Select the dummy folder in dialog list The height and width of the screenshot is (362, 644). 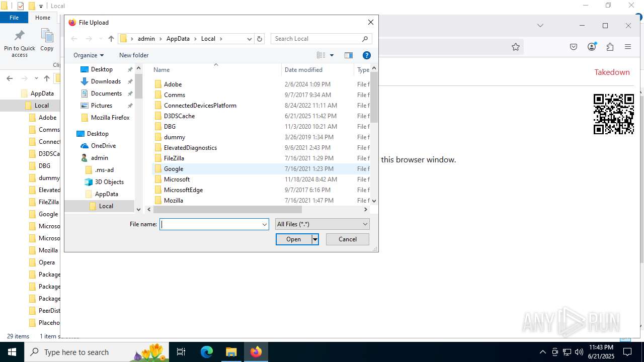(174, 137)
